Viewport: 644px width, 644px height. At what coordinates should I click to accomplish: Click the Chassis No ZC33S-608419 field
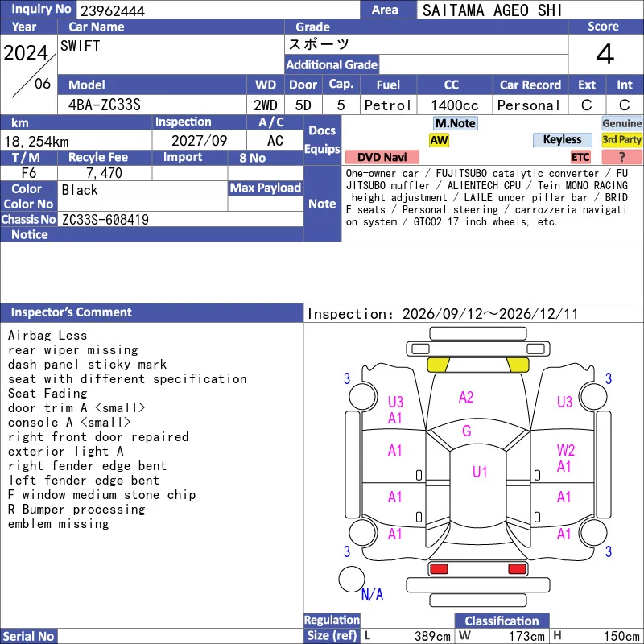click(180, 219)
